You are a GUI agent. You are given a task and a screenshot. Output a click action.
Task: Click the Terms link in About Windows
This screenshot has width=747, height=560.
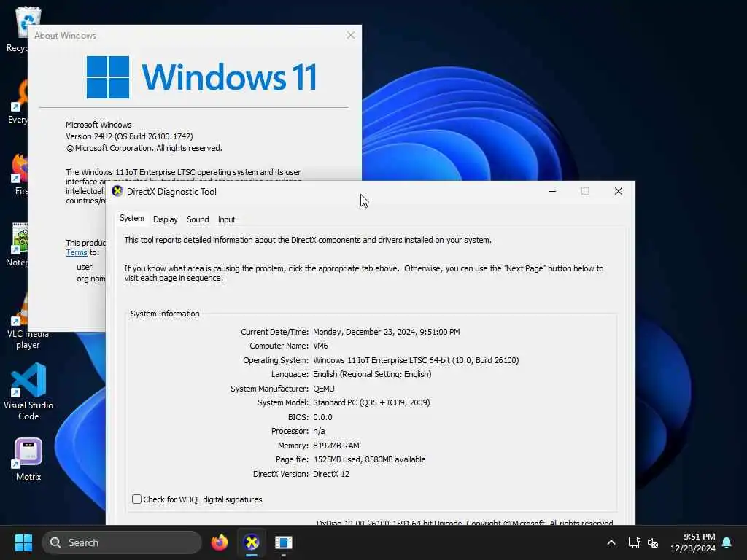pyautogui.click(x=76, y=253)
